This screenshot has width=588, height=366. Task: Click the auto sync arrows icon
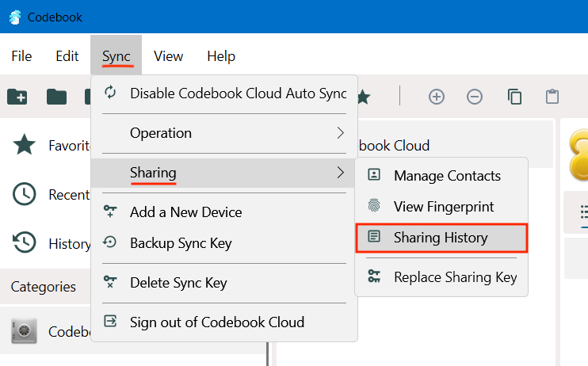pos(110,92)
